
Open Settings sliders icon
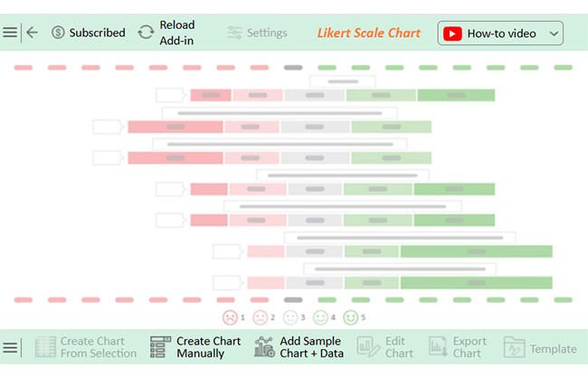[235, 33]
